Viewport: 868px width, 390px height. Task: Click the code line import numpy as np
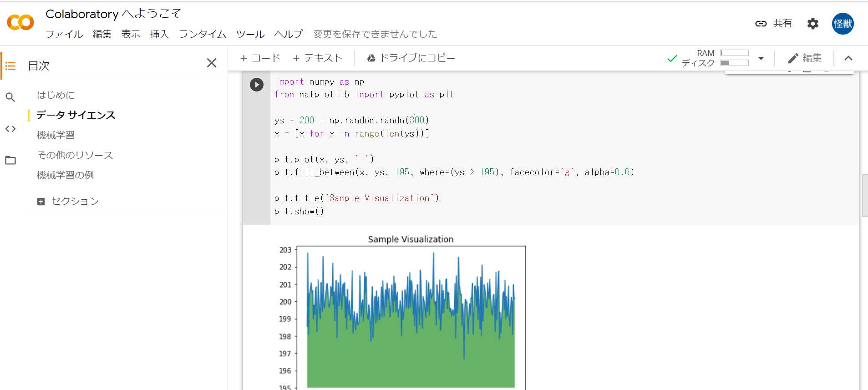pos(320,81)
